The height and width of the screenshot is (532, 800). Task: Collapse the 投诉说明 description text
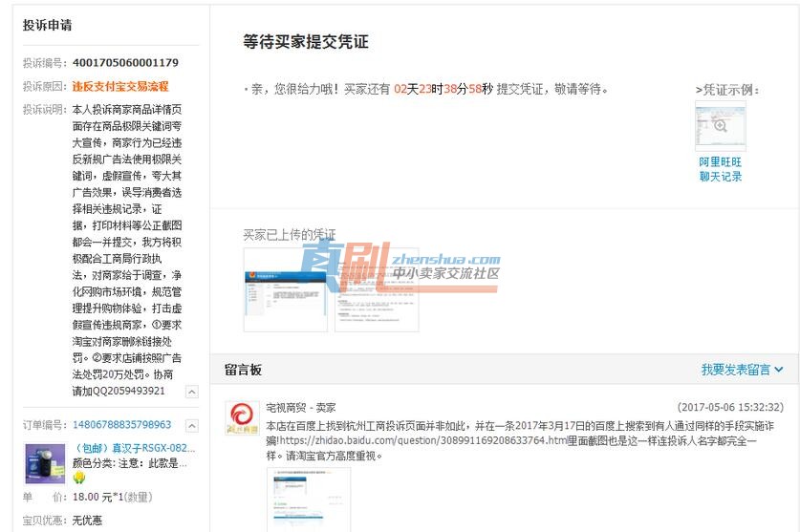192,392
